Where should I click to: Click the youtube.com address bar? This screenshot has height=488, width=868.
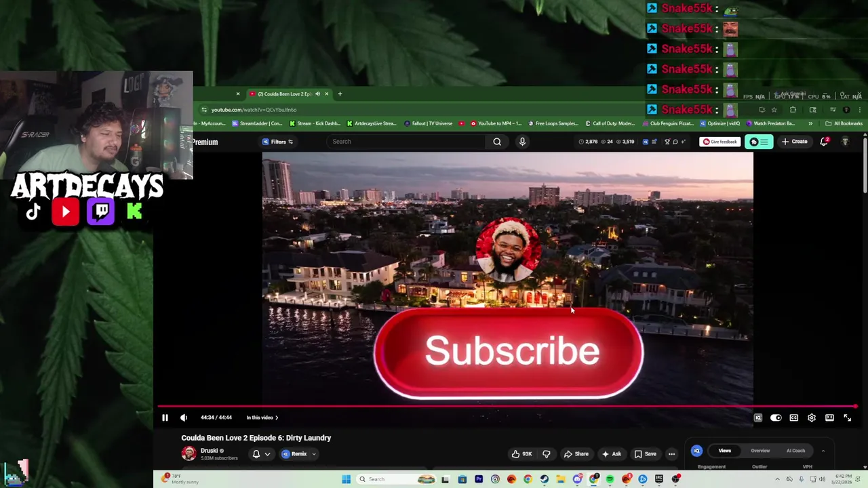coord(420,110)
